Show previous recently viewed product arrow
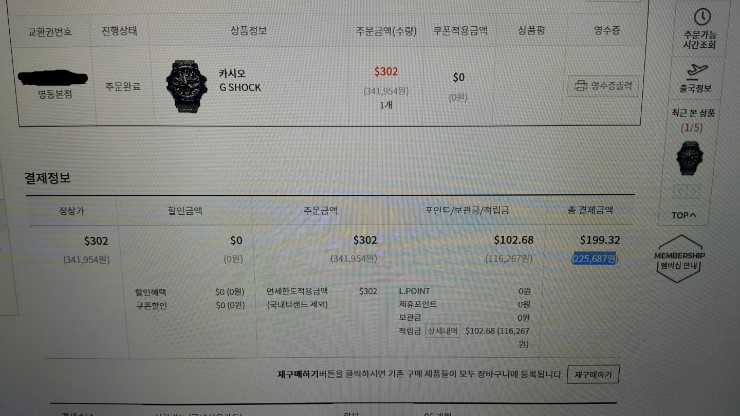 pos(680,191)
